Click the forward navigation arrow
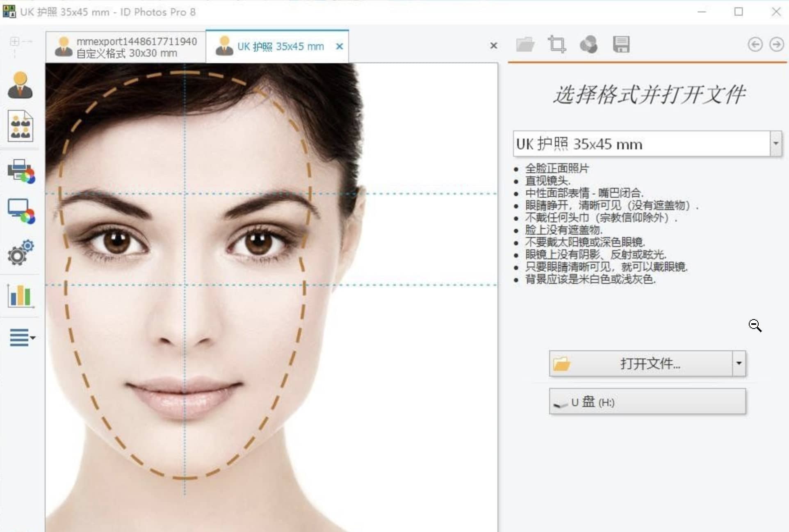Image resolution: width=789 pixels, height=532 pixels. click(776, 44)
